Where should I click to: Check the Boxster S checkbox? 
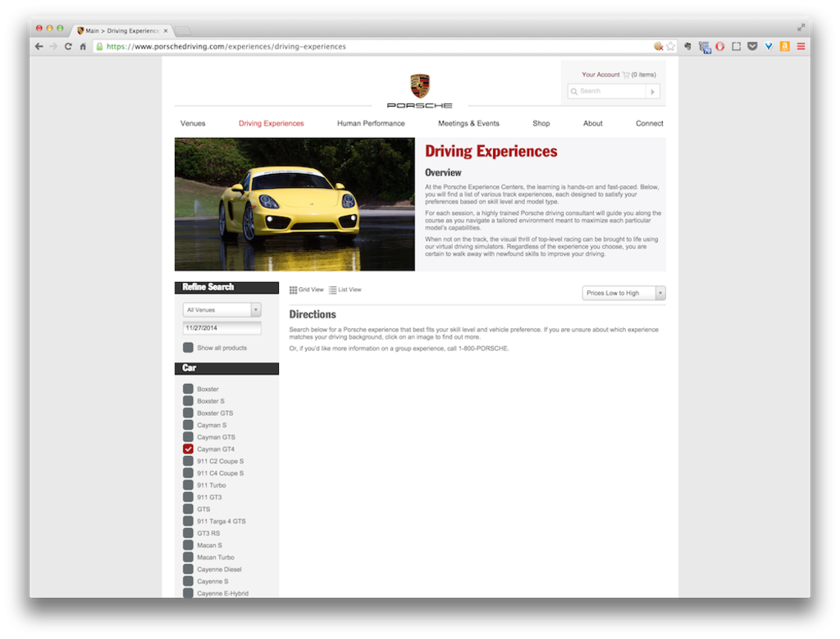pyautogui.click(x=189, y=401)
